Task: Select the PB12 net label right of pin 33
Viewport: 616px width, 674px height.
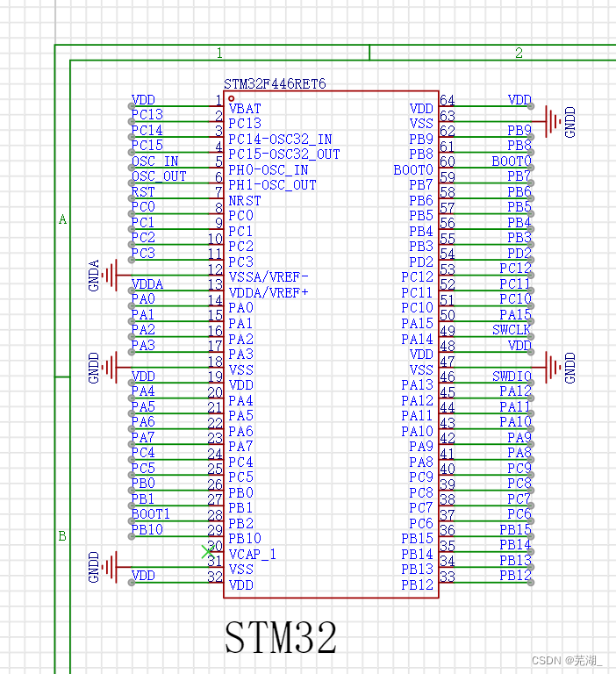Action: [515, 575]
